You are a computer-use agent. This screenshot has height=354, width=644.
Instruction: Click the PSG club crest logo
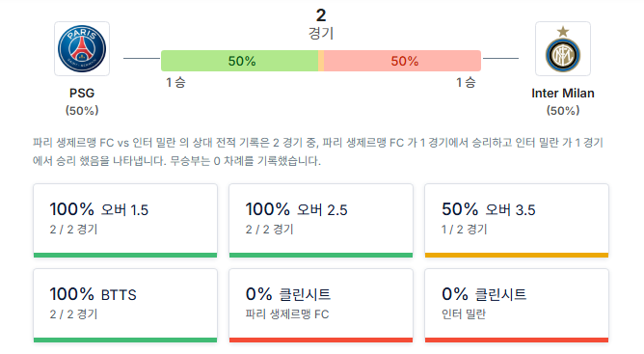(x=82, y=48)
